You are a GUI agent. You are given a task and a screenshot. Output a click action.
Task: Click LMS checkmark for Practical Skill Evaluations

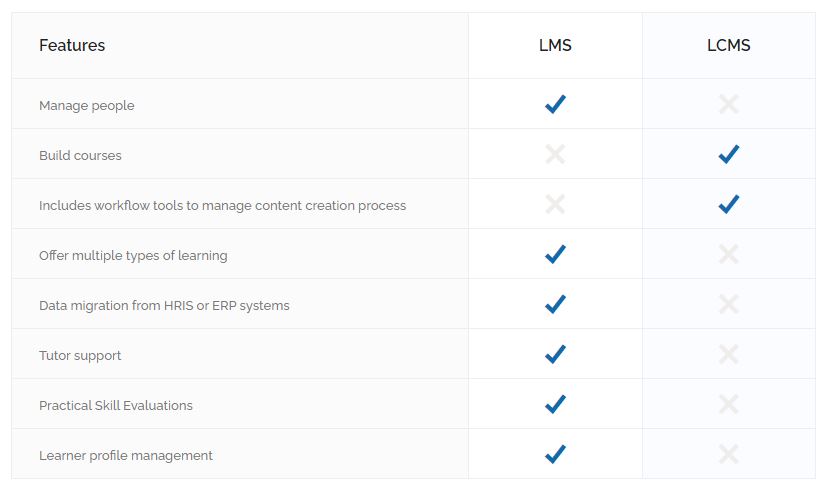click(555, 404)
